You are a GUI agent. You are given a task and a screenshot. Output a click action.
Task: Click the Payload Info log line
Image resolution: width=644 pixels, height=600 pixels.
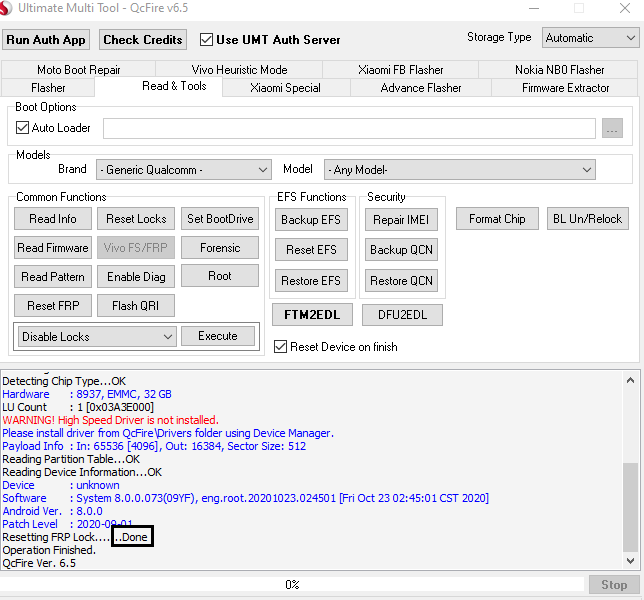click(154, 446)
